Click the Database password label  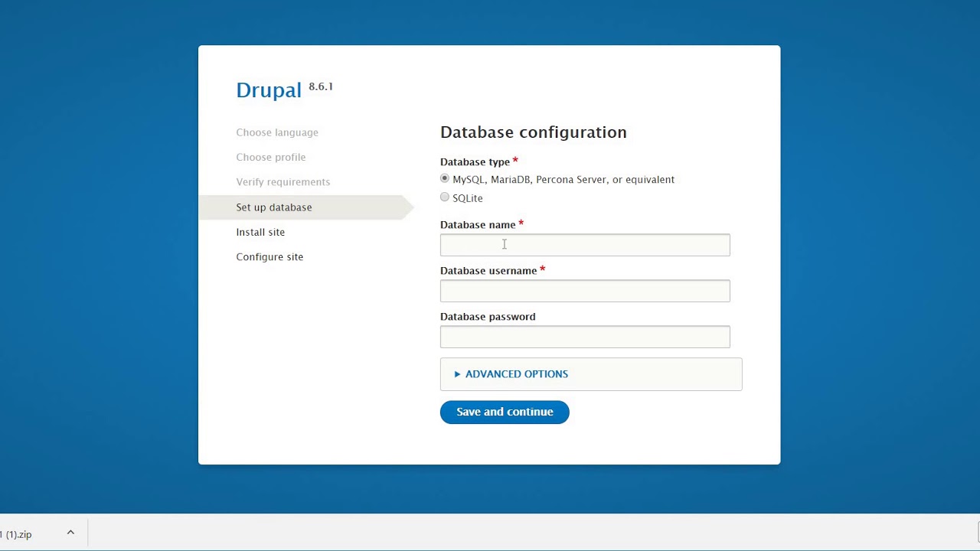click(x=488, y=317)
